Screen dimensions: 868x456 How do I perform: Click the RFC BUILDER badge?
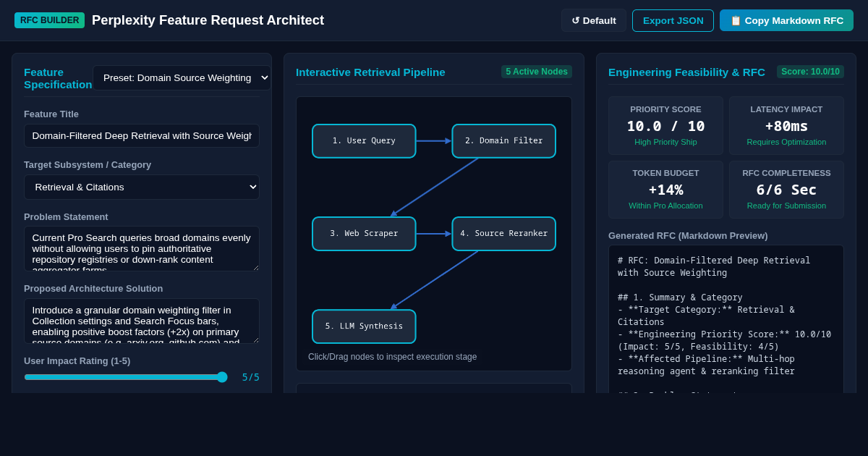[49, 20]
